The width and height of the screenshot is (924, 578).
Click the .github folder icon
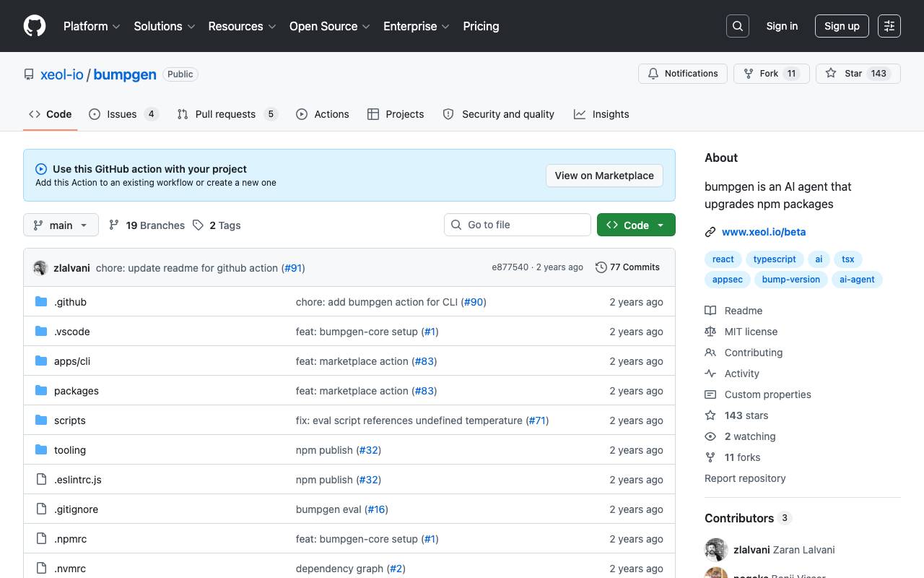pos(41,302)
